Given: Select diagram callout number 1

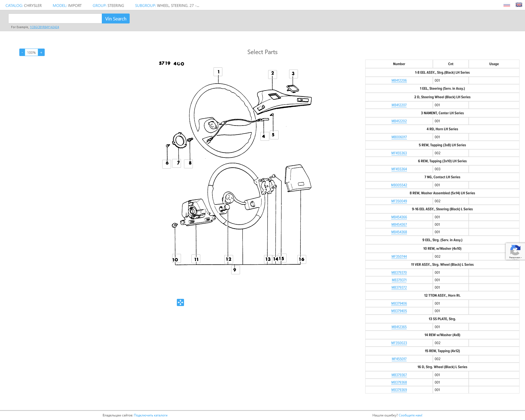Looking at the screenshot, I should click(x=218, y=72).
